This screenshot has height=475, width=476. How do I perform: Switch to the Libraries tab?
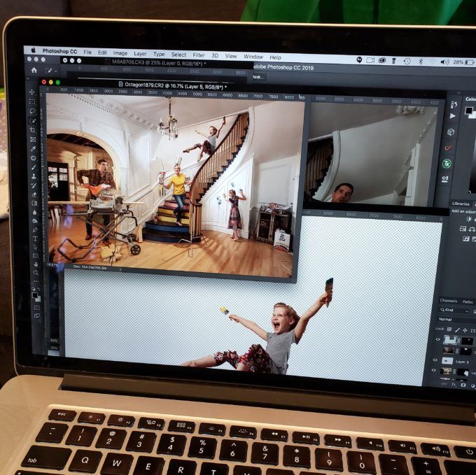pyautogui.click(x=461, y=204)
